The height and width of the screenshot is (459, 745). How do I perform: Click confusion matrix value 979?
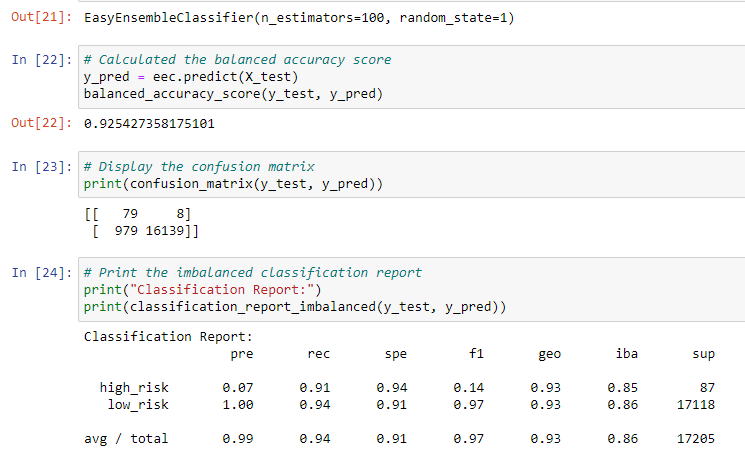click(x=126, y=231)
